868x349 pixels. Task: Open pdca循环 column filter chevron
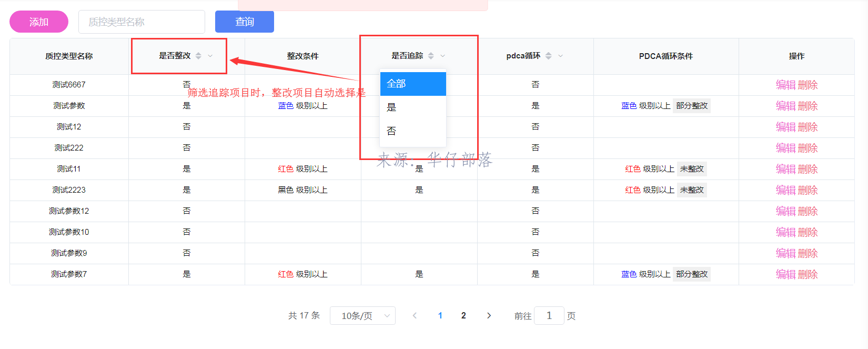[560, 56]
